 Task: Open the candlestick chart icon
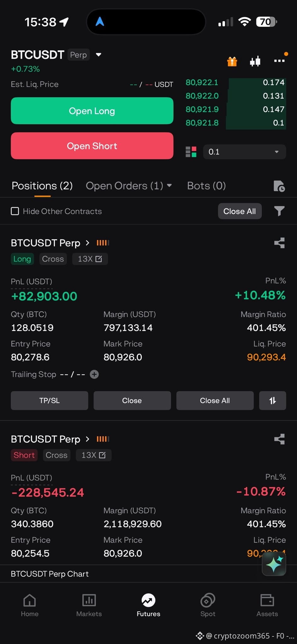[255, 61]
